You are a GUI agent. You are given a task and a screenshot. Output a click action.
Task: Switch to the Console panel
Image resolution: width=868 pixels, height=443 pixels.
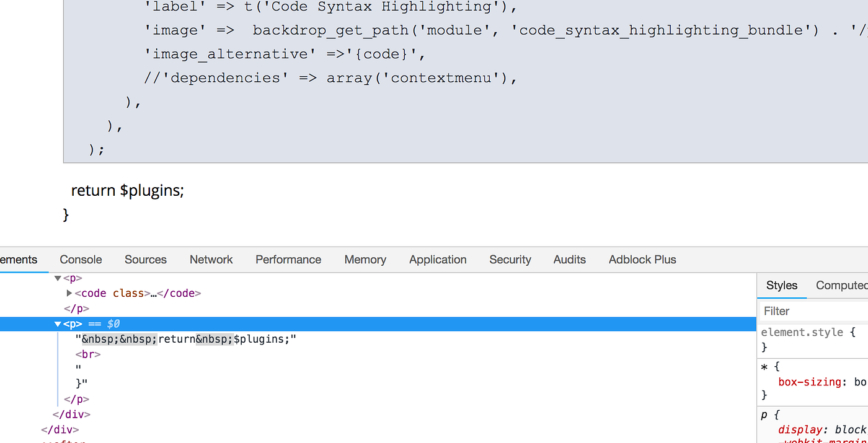[81, 260]
